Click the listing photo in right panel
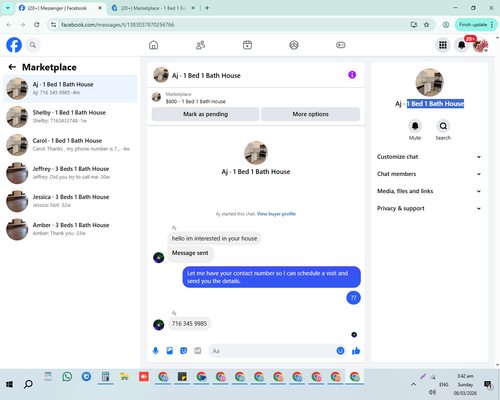Screen dimensions: 500x400 click(429, 82)
